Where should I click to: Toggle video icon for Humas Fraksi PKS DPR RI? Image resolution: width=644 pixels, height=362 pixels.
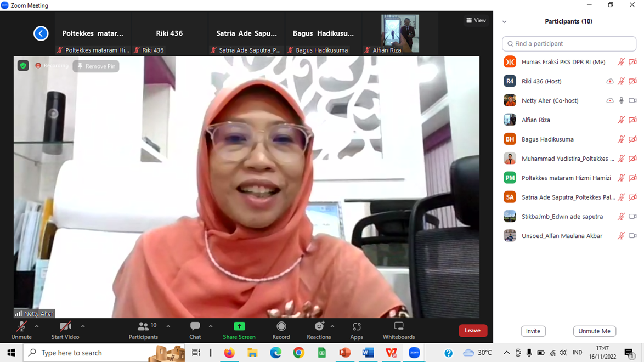632,62
